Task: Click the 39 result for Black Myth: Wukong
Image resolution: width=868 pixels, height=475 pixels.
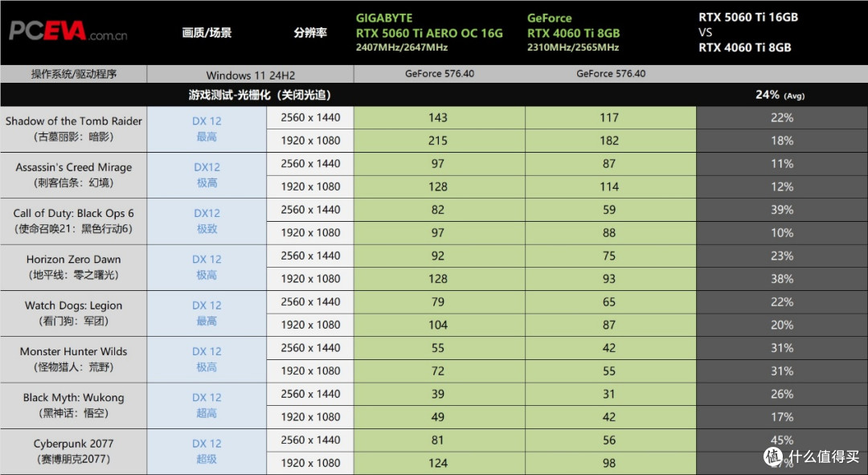Action: point(437,394)
